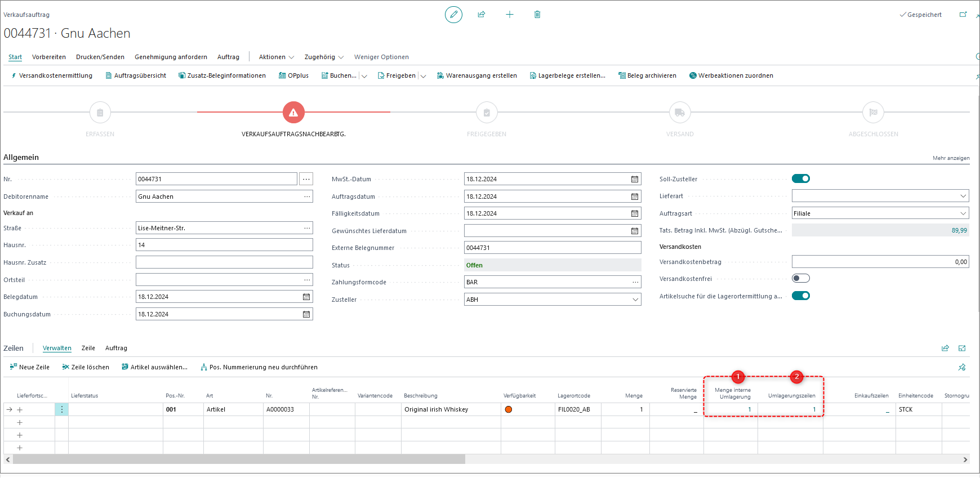
Task: Click orange Verfügbarkeit indicator for line 001
Action: (x=509, y=409)
